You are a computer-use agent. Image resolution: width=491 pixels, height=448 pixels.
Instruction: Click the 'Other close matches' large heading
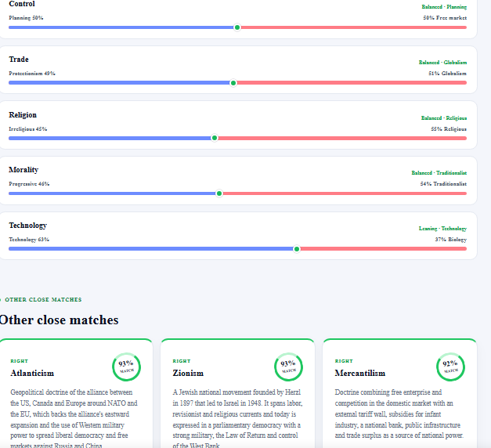(59, 320)
